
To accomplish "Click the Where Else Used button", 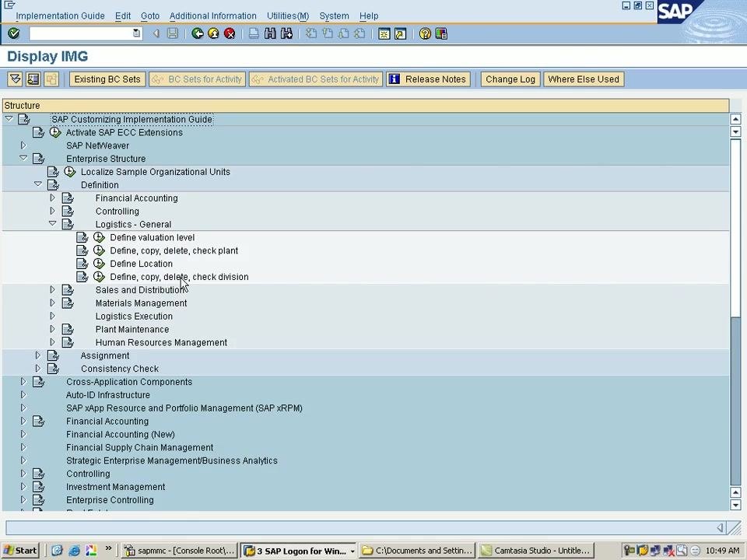I will tap(584, 79).
